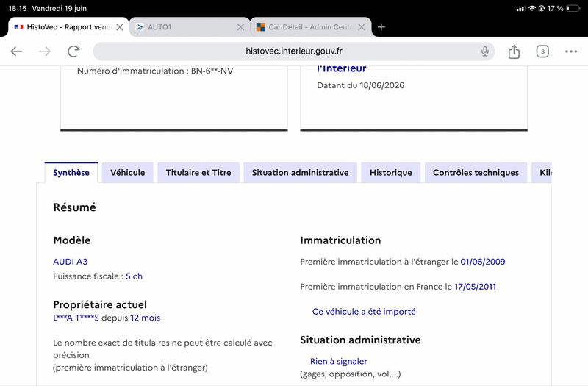
Task: Click the forward navigation arrow
Action: click(45, 51)
